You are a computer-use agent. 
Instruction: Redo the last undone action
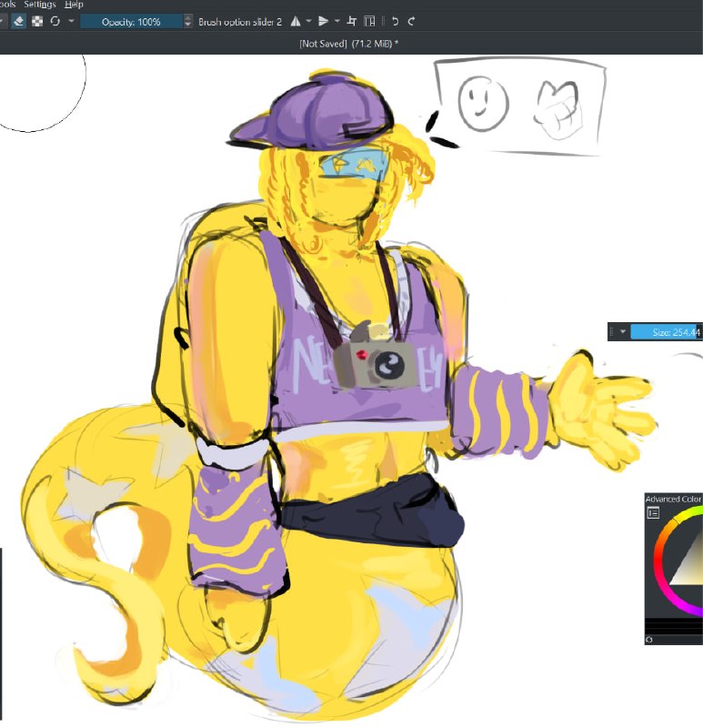(411, 21)
